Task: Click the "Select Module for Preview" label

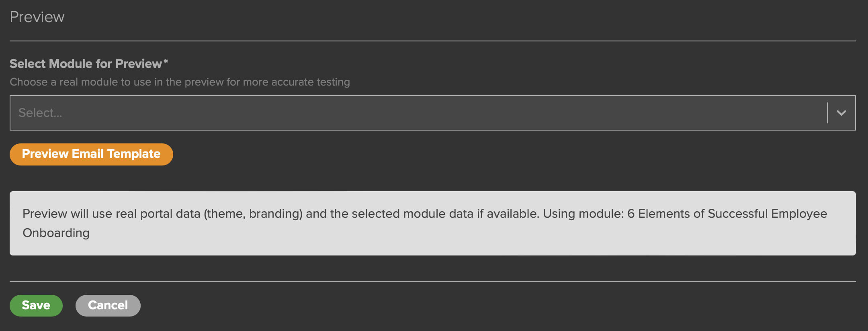Action: pos(86,64)
